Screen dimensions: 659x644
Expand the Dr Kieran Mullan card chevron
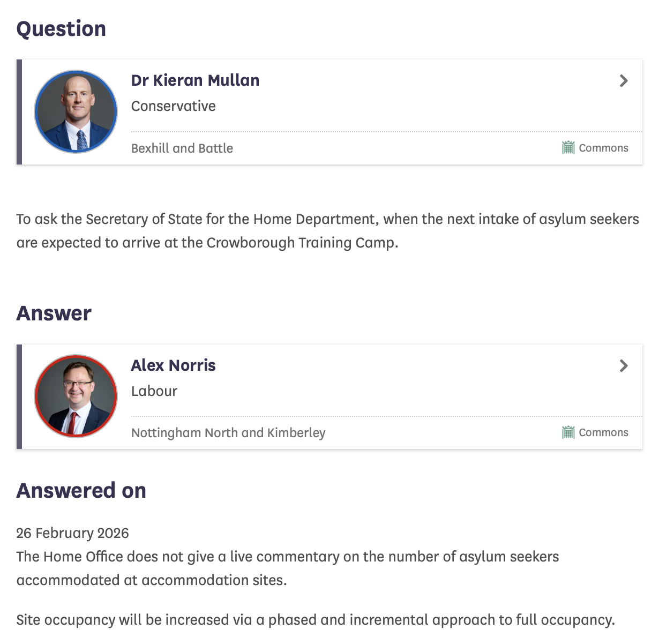pos(624,81)
